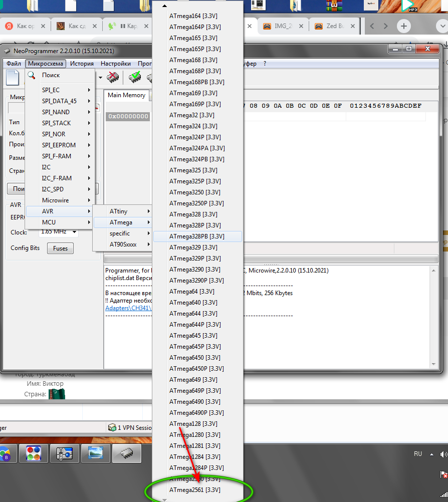Expand the AT90Sxxxx submenu
Image resolution: width=448 pixels, height=502 pixels.
[149, 244]
